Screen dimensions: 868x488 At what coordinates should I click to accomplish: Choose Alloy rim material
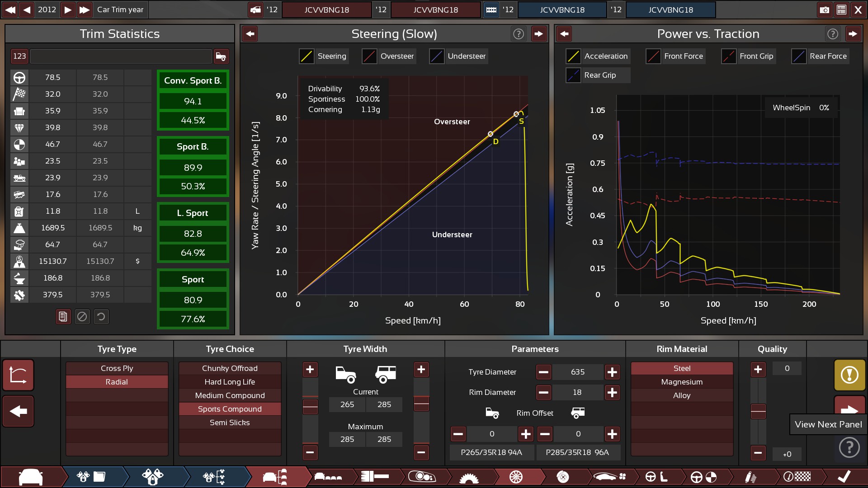[682, 395]
